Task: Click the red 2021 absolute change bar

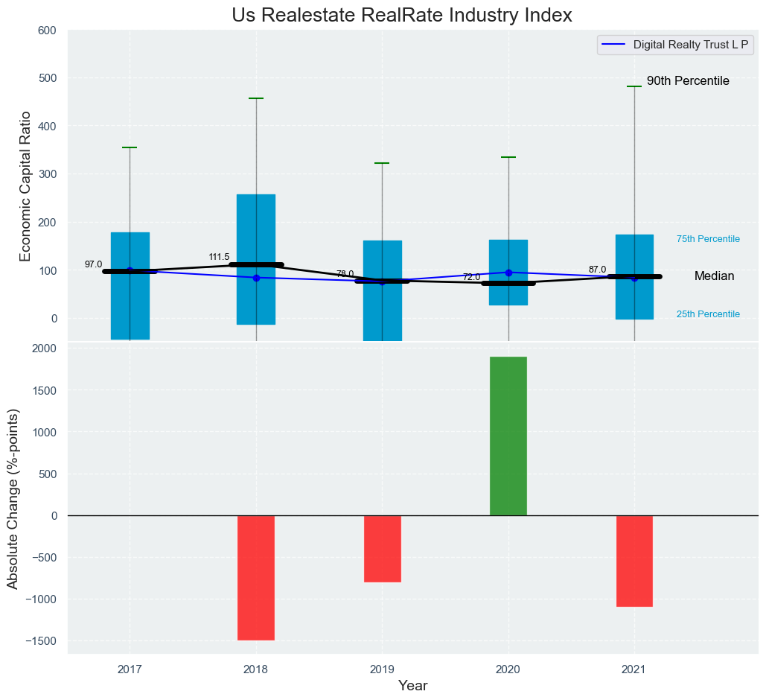Action: click(634, 561)
